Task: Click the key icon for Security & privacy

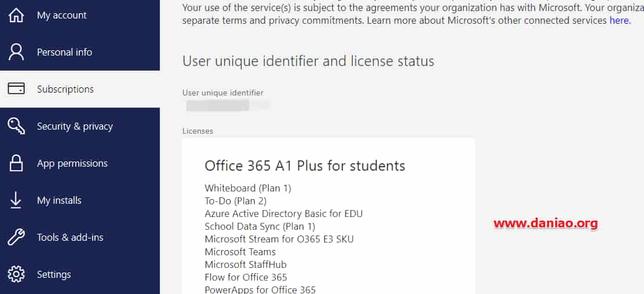Action: click(16, 126)
